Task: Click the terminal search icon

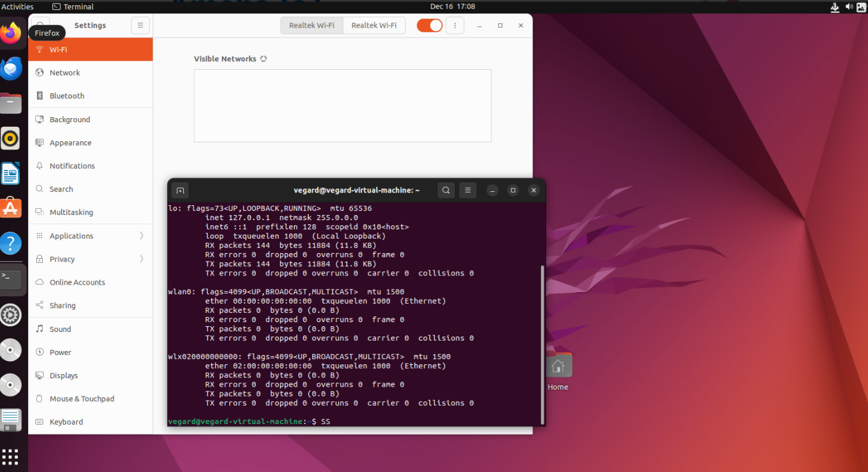Action: 446,190
